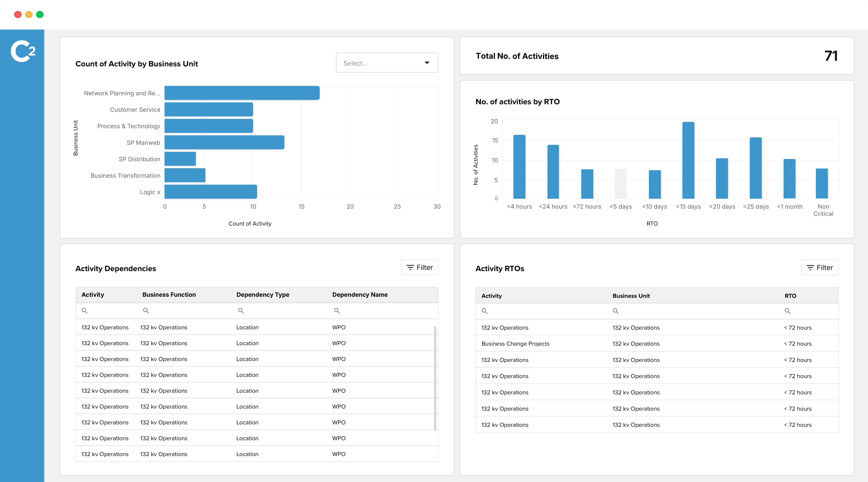Click the C2 logo in sidebar
Screen dimensions: 868x482
click(23, 51)
